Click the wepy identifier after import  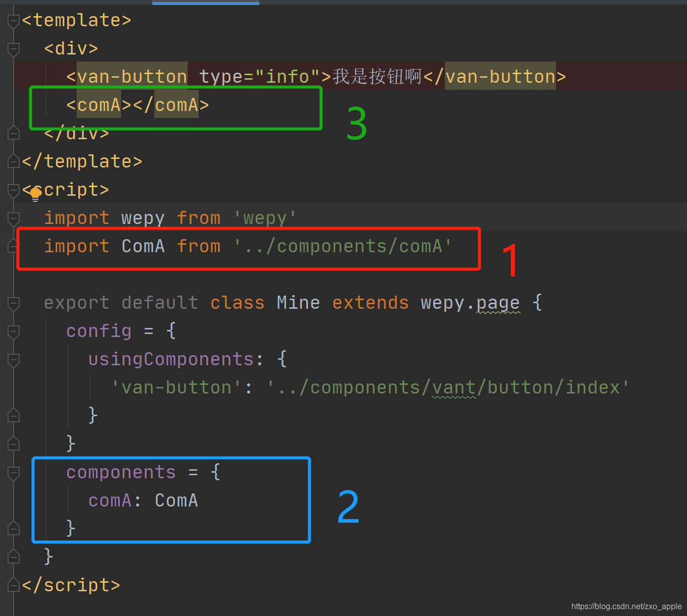point(143,218)
